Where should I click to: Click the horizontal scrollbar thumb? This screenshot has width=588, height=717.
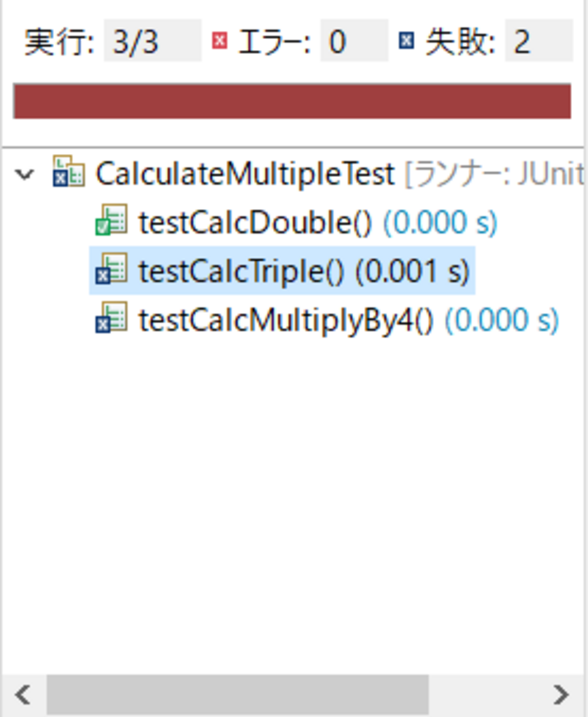[237, 695]
